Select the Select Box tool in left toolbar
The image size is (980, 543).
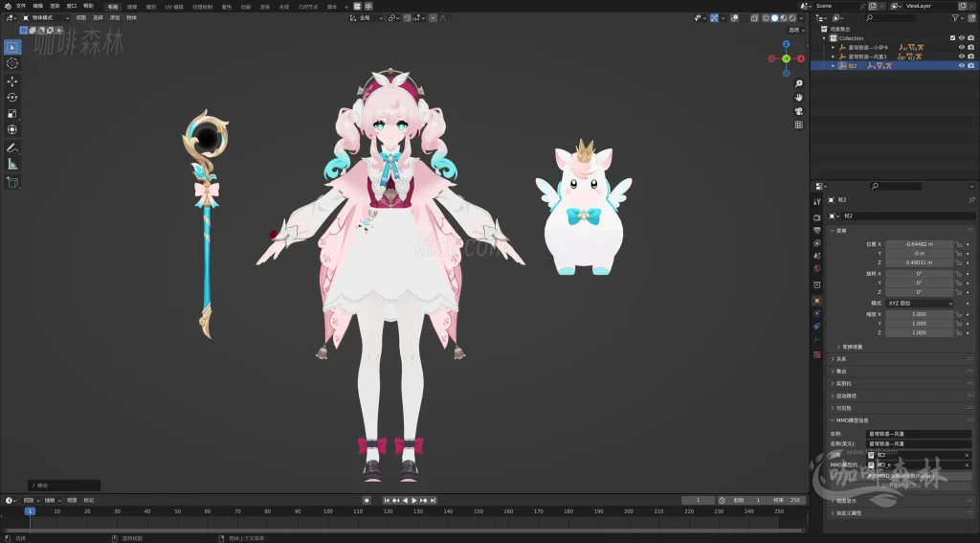click(11, 47)
